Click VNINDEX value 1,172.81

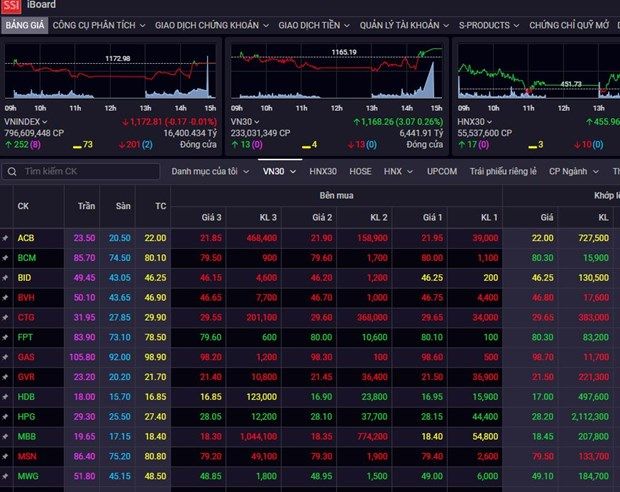(x=146, y=122)
